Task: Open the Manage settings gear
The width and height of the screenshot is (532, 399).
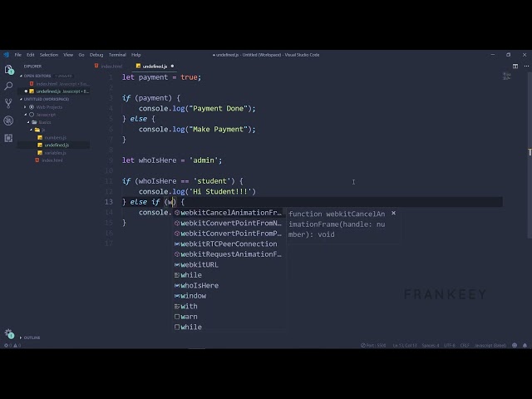Action: 9,333
